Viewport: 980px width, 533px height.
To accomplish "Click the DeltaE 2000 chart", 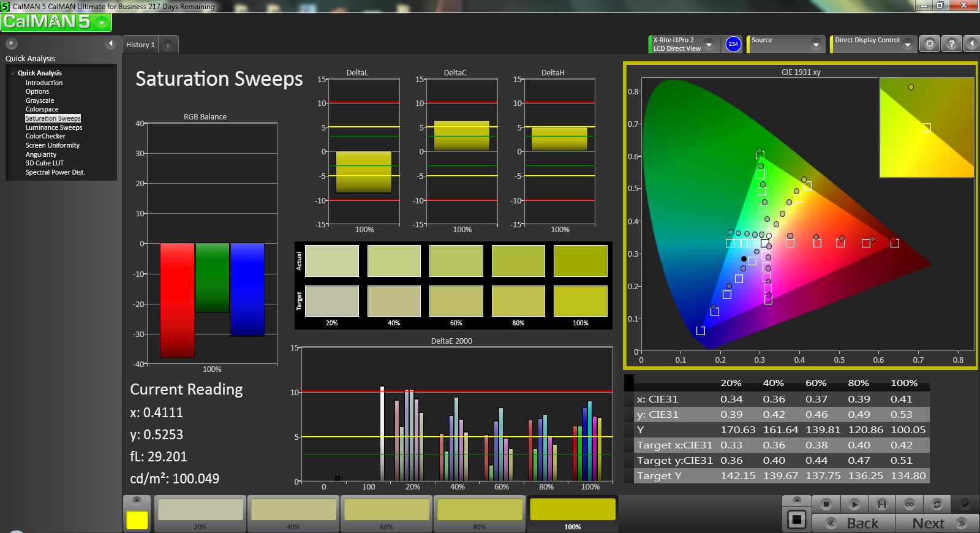I will click(457, 414).
